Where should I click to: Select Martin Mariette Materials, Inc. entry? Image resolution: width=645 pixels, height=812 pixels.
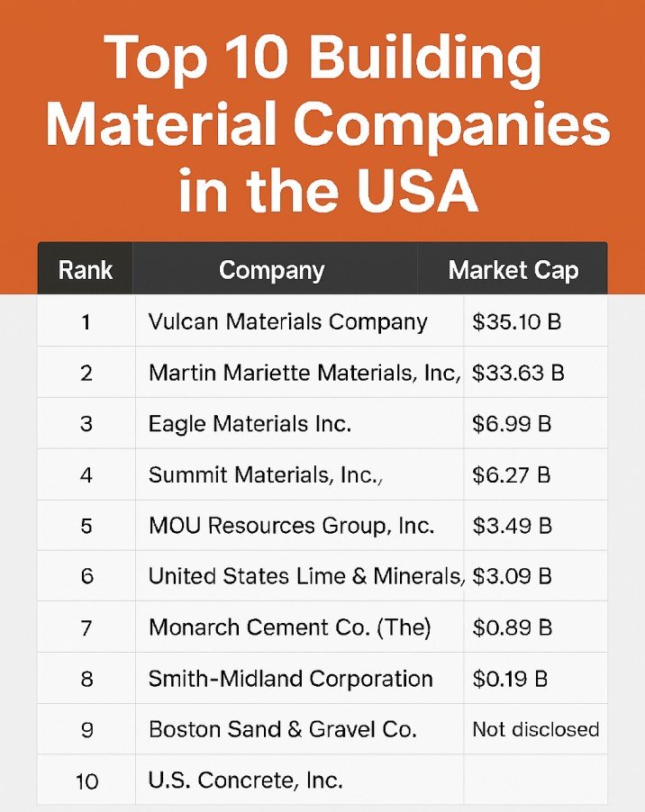pos(304,372)
